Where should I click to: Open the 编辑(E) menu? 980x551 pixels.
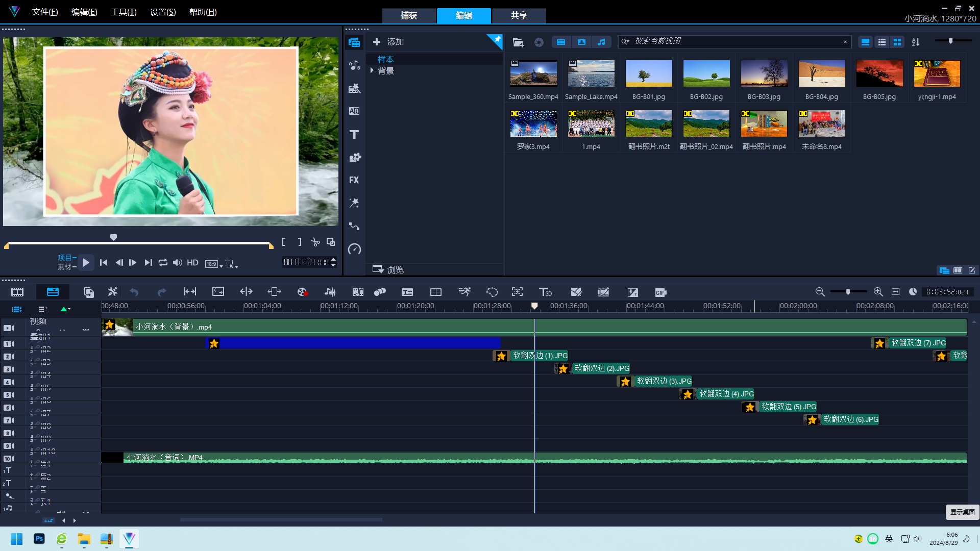[x=84, y=12]
